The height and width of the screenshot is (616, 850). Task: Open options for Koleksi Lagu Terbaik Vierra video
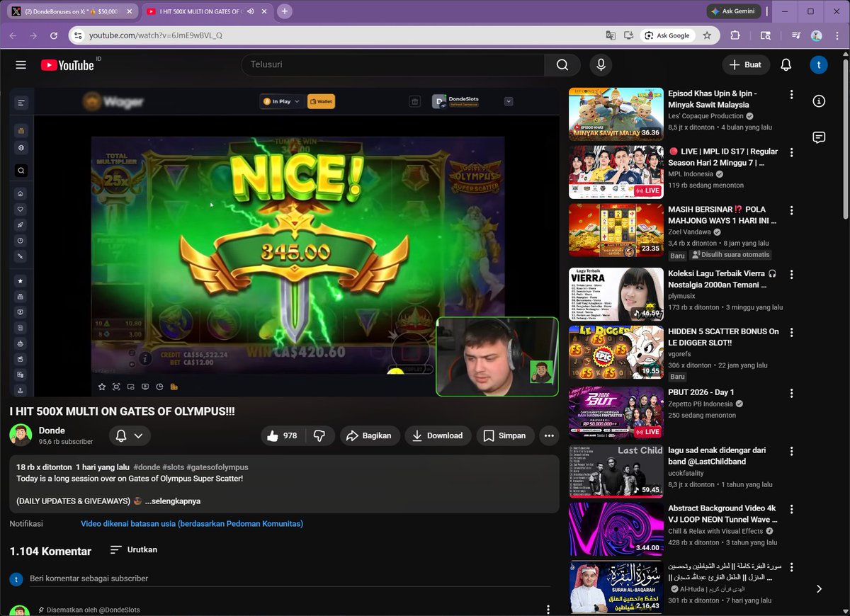(x=792, y=274)
